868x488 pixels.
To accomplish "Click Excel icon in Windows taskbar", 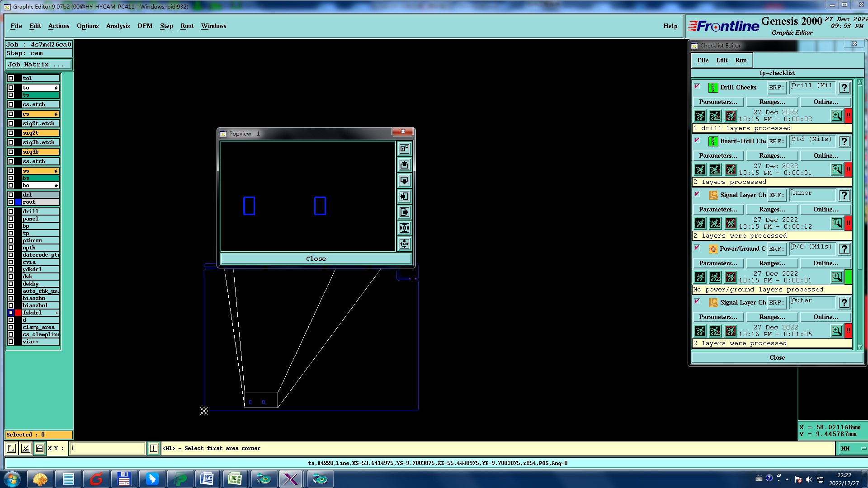I will pos(235,479).
